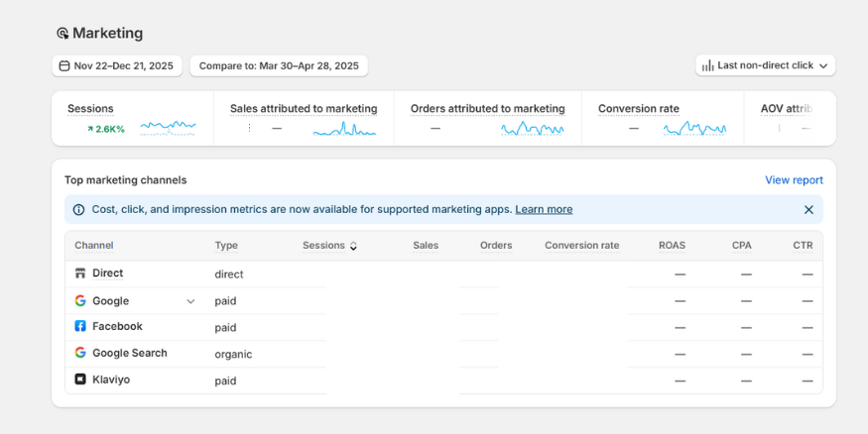Open the Nov 22–Dec 21, 2025 date picker
The image size is (868, 434).
pyautogui.click(x=116, y=65)
